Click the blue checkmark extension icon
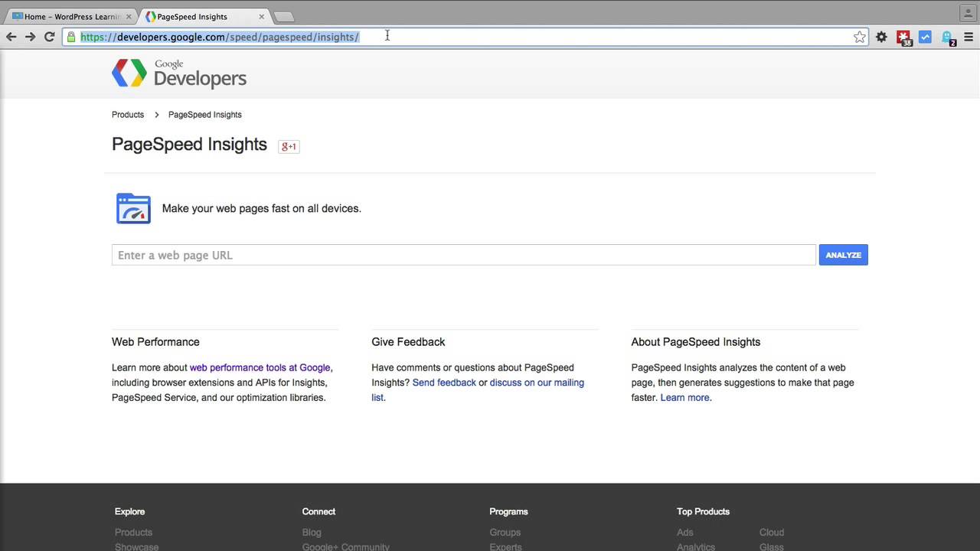The width and height of the screenshot is (980, 551). [925, 37]
